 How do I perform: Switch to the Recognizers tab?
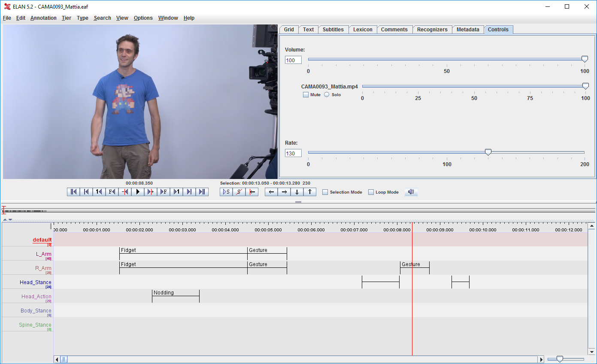click(x=432, y=29)
